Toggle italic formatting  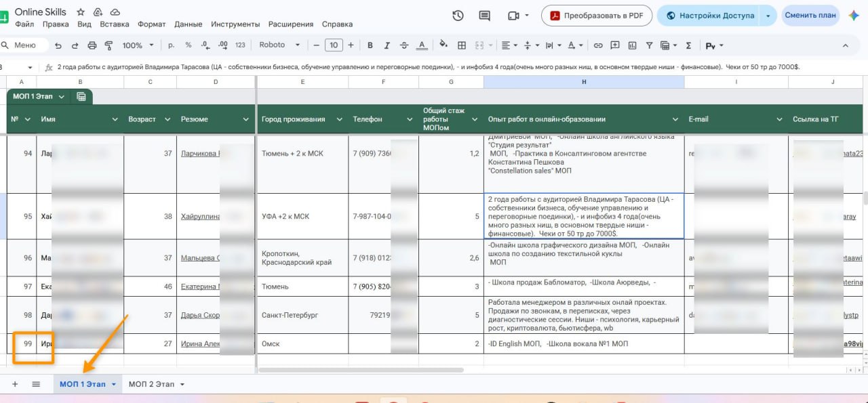pos(387,45)
